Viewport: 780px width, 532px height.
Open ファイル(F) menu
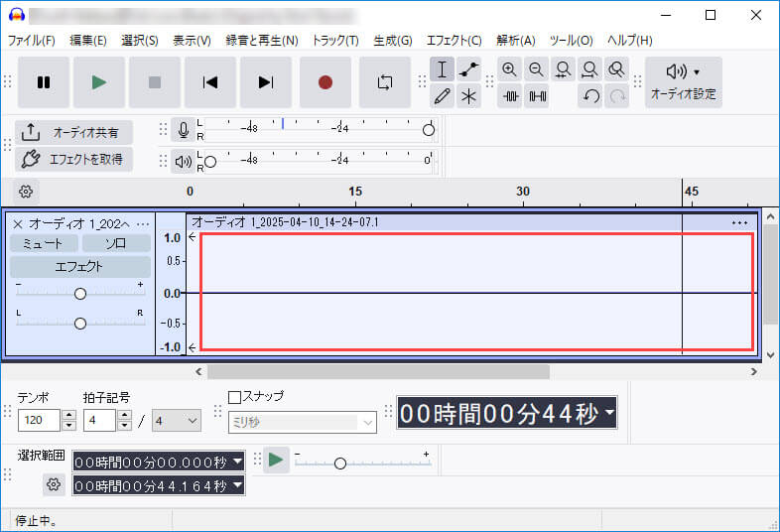pos(32,41)
